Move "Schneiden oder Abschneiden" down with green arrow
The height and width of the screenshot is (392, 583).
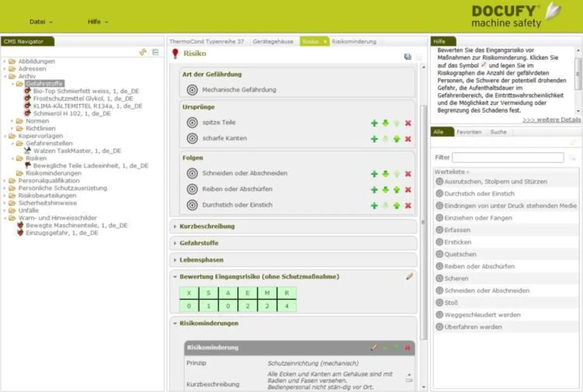[x=385, y=173]
